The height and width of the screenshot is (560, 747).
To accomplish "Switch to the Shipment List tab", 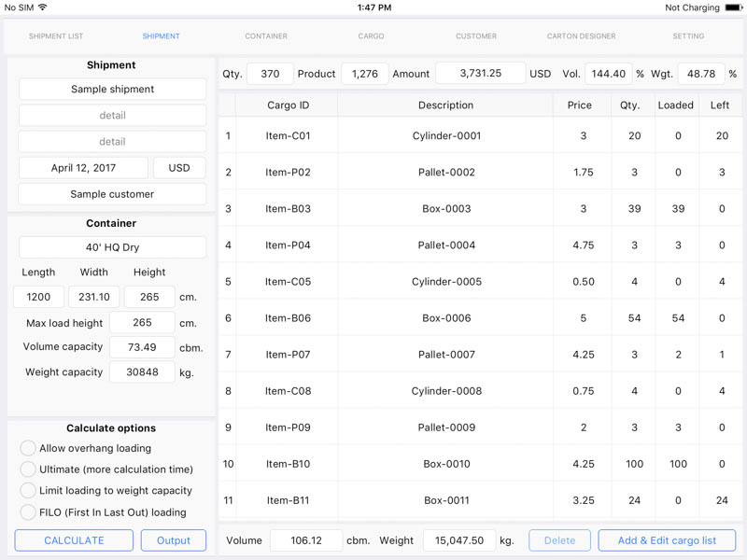I will pos(56,36).
